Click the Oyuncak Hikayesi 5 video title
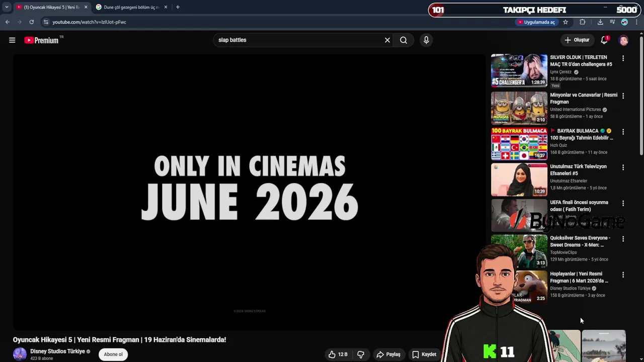 point(119,340)
